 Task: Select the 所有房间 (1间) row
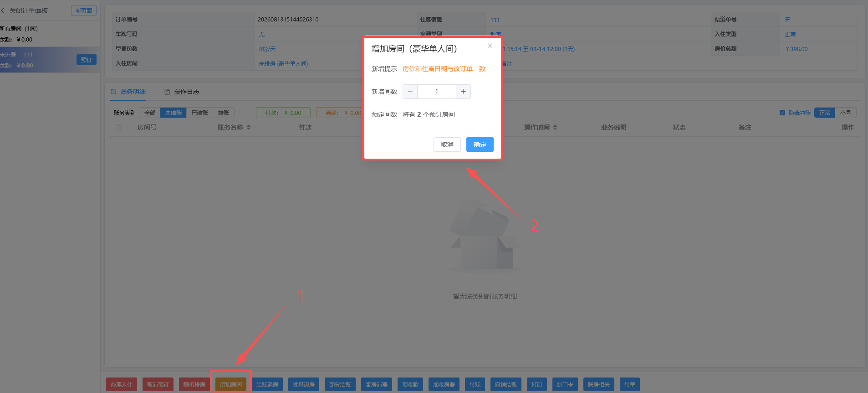[x=50, y=34]
